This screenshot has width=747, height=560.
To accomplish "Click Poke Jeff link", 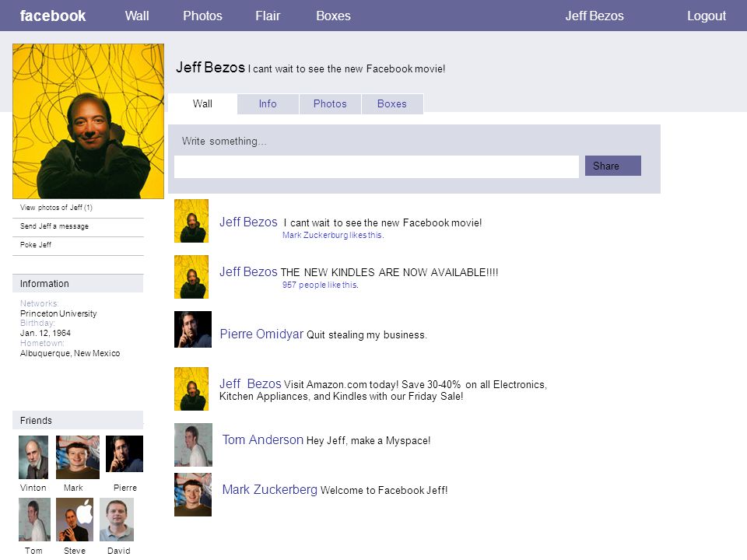I will (x=36, y=245).
